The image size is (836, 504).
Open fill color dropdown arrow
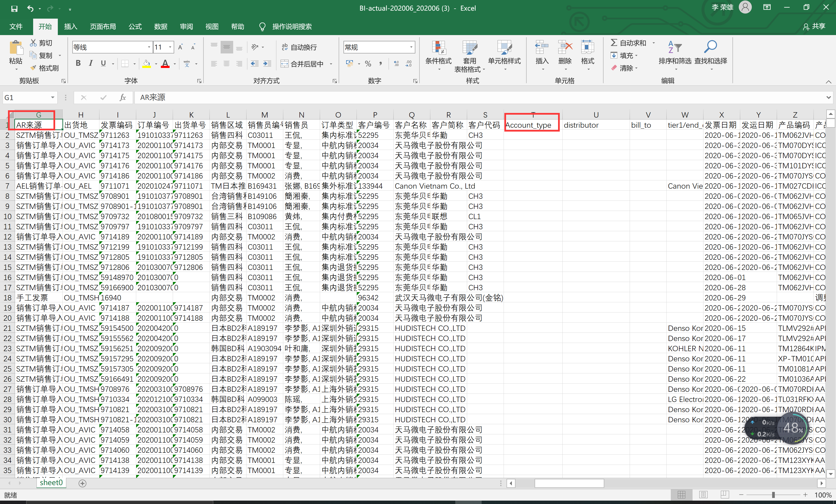156,64
